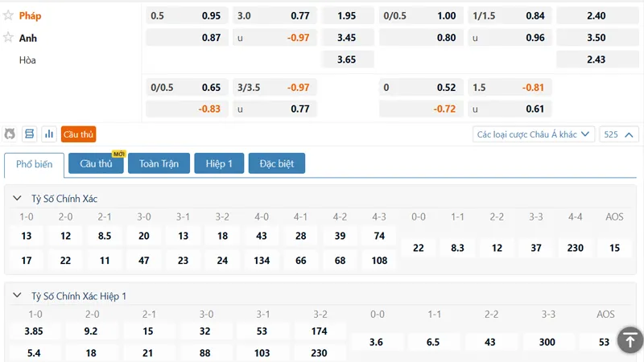Open the Đặc biệt tab
Image resolution: width=644 pixels, height=362 pixels.
coord(277,163)
